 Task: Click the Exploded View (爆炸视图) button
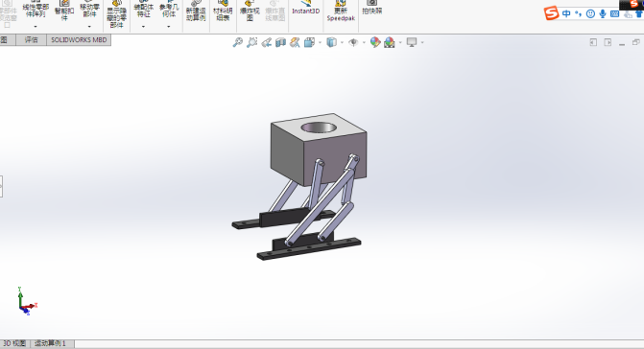click(250, 12)
